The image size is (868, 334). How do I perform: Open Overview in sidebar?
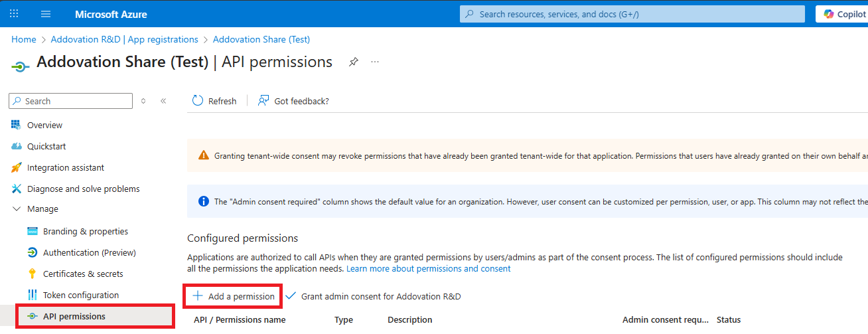pos(44,125)
